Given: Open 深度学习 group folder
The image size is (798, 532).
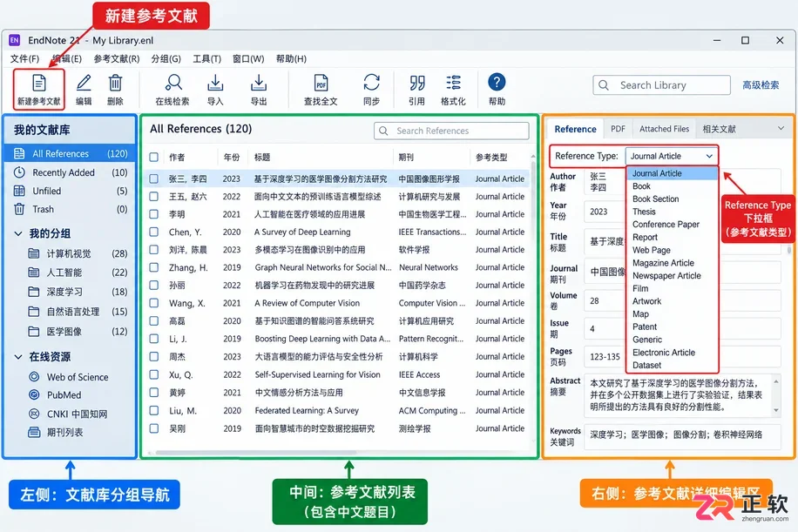Looking at the screenshot, I should tap(78, 292).
